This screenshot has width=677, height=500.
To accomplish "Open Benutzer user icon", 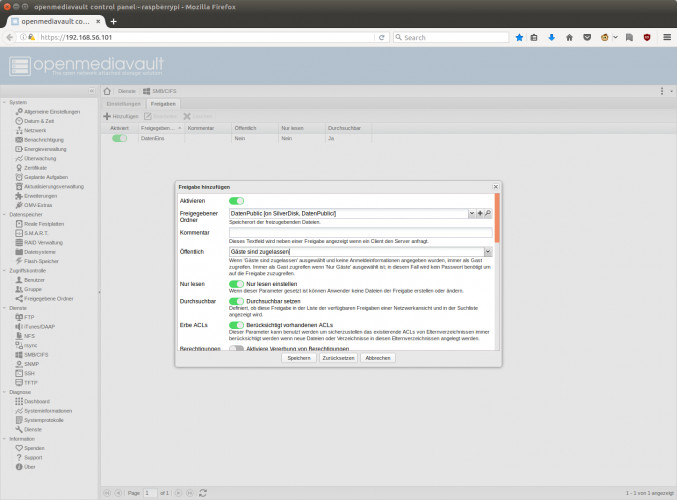I will 19,280.
